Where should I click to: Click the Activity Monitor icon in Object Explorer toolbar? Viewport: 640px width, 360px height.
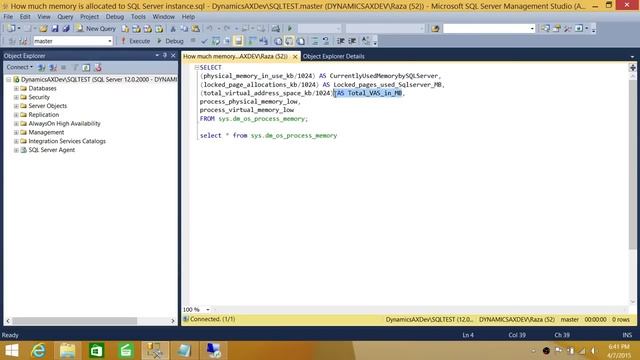point(98,68)
